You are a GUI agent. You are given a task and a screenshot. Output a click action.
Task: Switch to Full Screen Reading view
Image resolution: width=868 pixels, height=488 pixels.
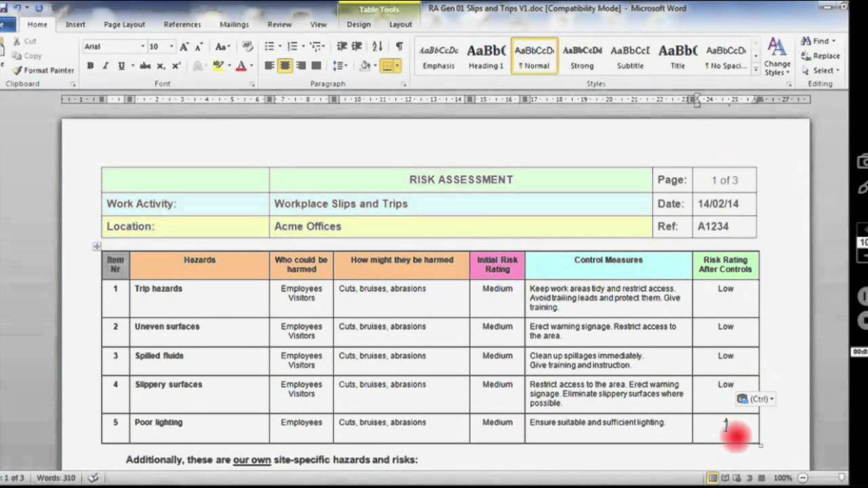tap(725, 478)
